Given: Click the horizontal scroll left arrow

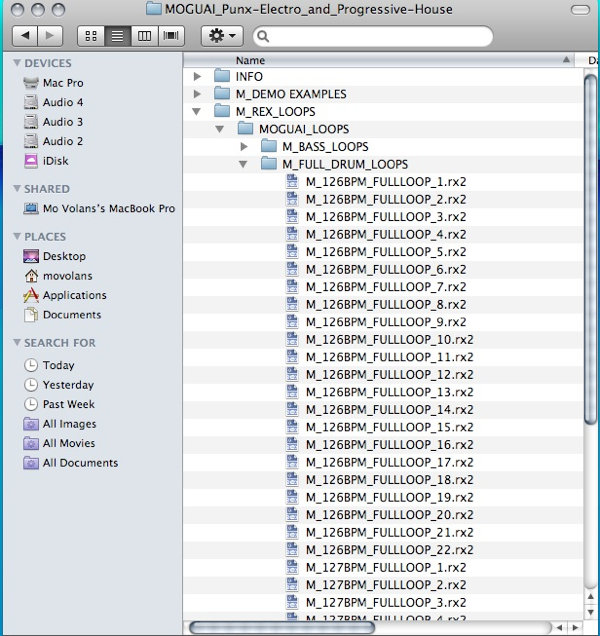Looking at the screenshot, I should click(x=560, y=627).
